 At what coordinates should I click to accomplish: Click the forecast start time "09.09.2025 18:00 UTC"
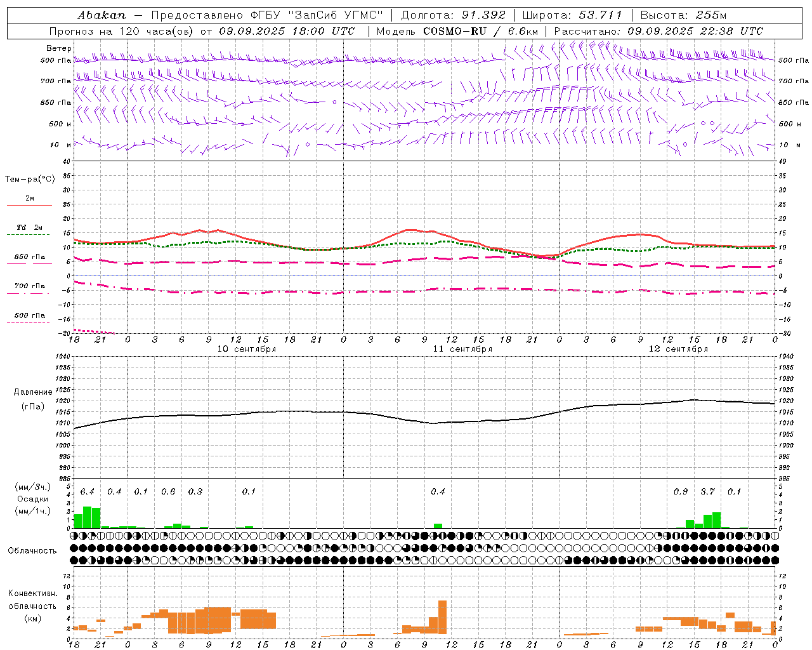tap(287, 31)
